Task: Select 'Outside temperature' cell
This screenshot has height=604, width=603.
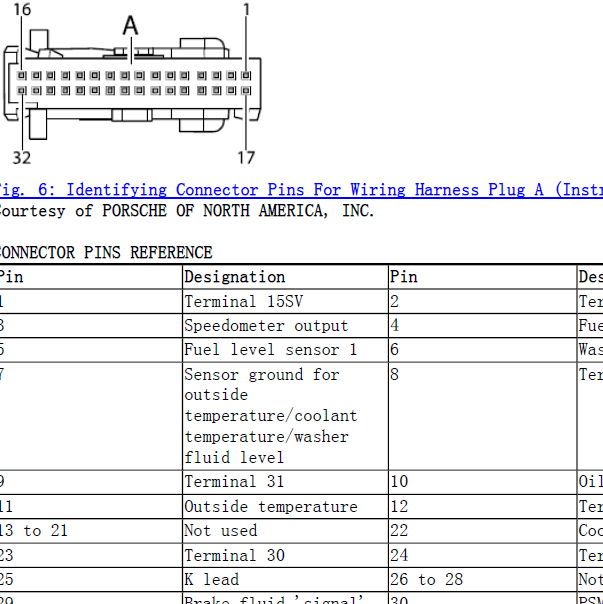Action: point(285,507)
